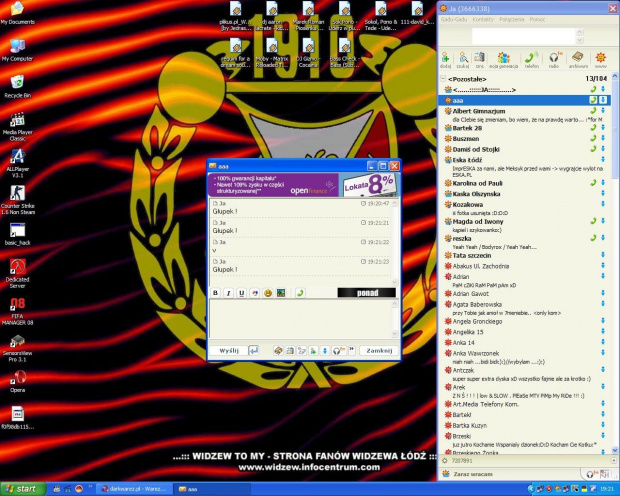
Task: Click scroll-down arrow of contact list
Action: click(615, 450)
